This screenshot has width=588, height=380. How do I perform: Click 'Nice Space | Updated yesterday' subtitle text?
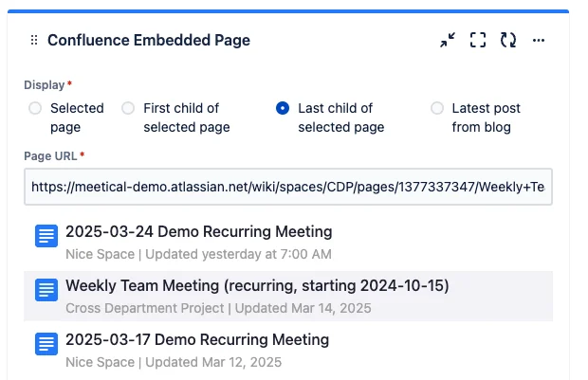pos(198,254)
